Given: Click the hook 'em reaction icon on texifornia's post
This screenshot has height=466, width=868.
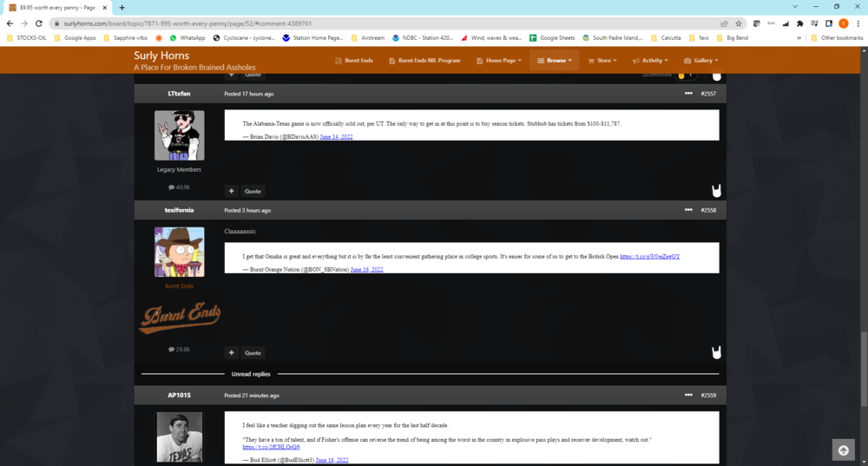Looking at the screenshot, I should 717,352.
